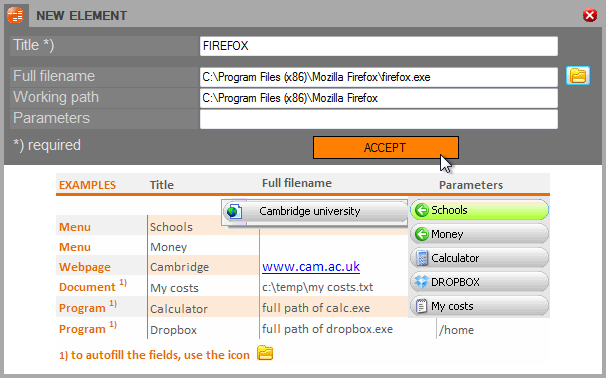Screen dimensions: 606x378
Task: Click the folder browse icon beside Full filename
Action: (578, 75)
